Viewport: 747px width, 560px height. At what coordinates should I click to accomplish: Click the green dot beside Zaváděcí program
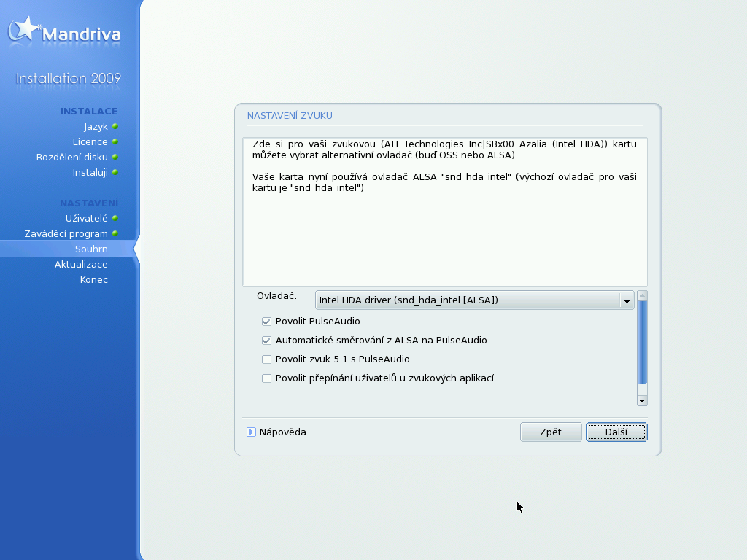click(115, 233)
